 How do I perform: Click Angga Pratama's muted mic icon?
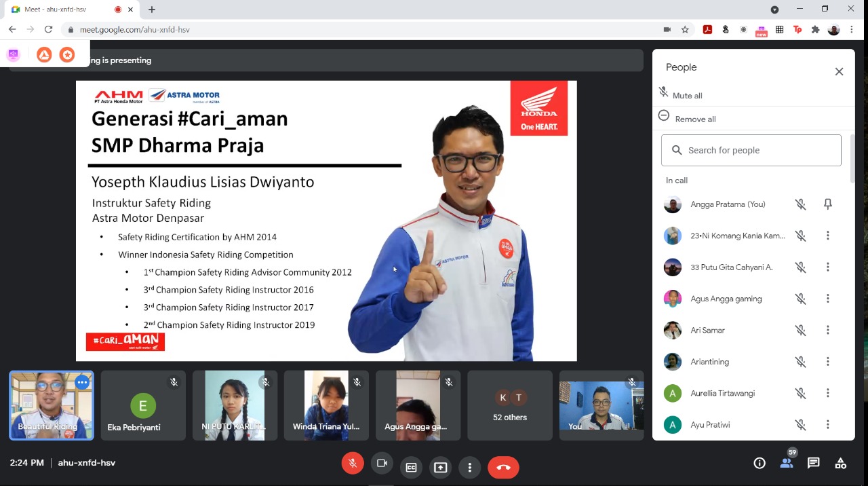tap(801, 204)
